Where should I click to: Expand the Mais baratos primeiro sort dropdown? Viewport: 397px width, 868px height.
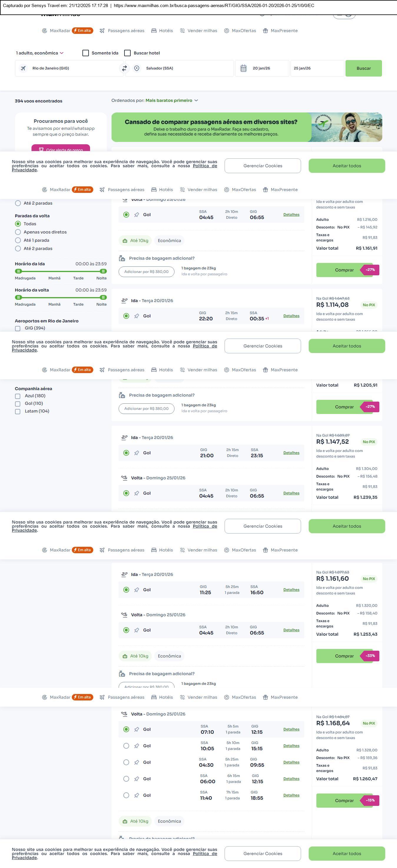coord(171,100)
